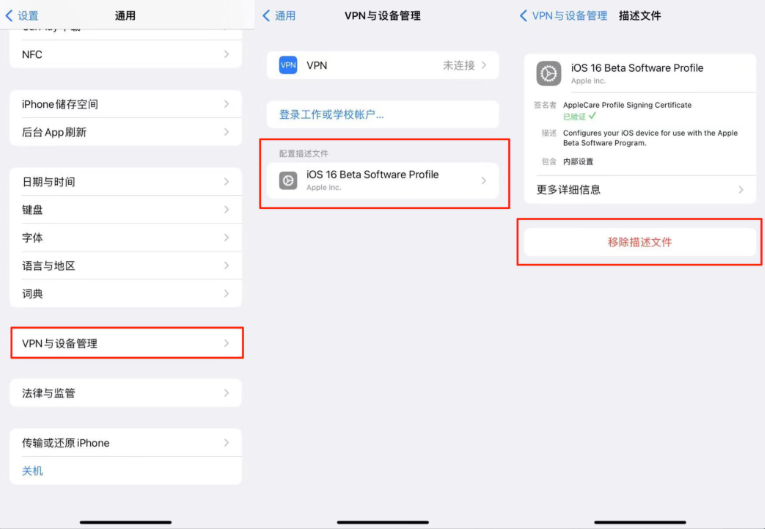Image resolution: width=765 pixels, height=529 pixels.
Task: Click the green 已验证 checkmark
Action: [x=592, y=116]
